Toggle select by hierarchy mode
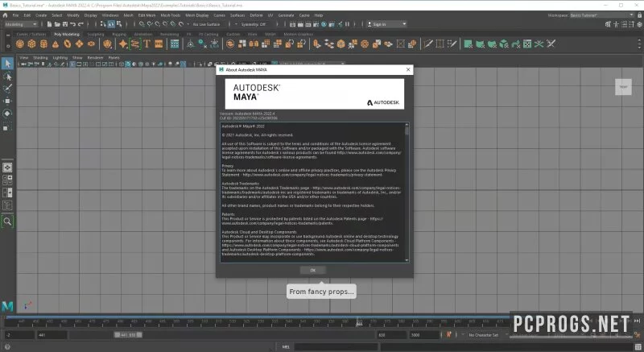The width and height of the screenshot is (644, 352). (x=103, y=24)
